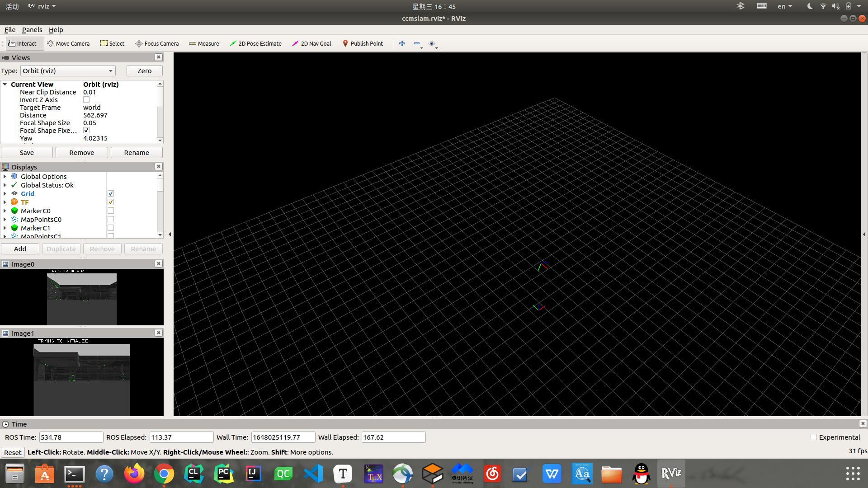Expand the Global Options tree item
The image size is (868, 488).
click(x=5, y=177)
